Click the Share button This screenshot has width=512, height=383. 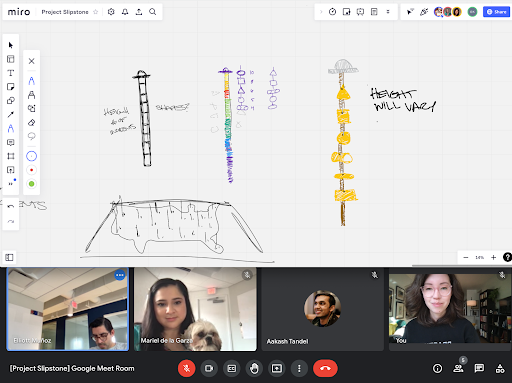496,12
